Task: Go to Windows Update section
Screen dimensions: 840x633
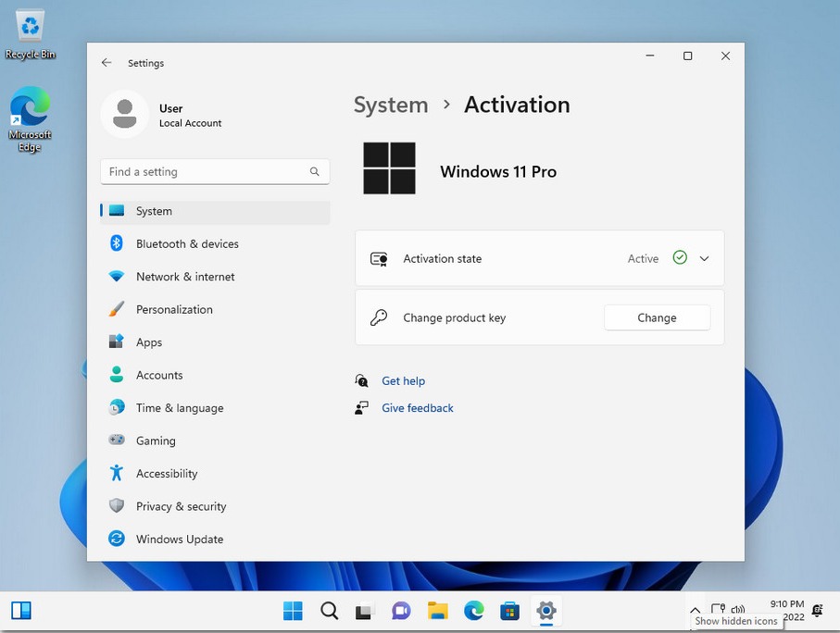Action: pyautogui.click(x=179, y=539)
